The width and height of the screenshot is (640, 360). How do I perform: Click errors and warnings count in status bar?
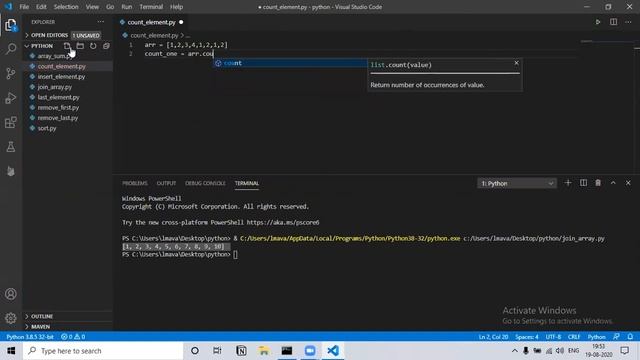coord(73,336)
